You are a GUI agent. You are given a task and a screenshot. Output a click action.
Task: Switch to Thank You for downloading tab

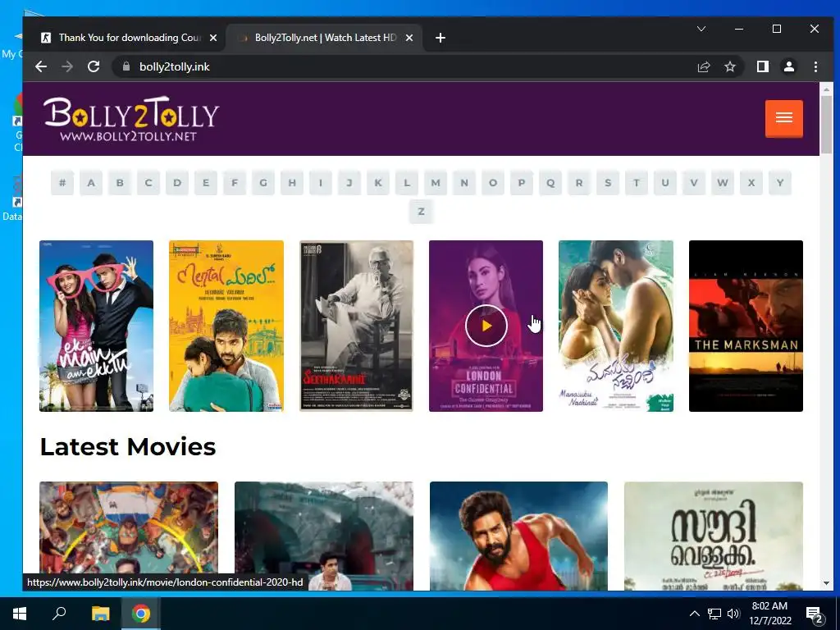point(129,38)
